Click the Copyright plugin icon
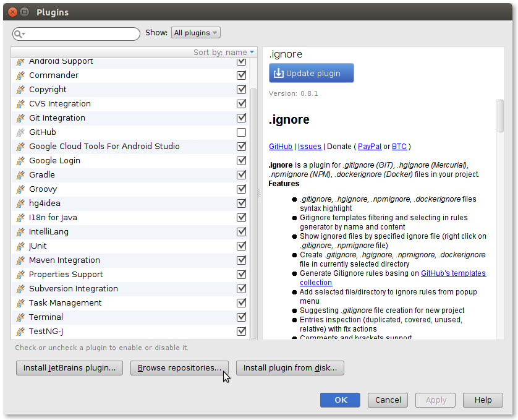 point(20,90)
